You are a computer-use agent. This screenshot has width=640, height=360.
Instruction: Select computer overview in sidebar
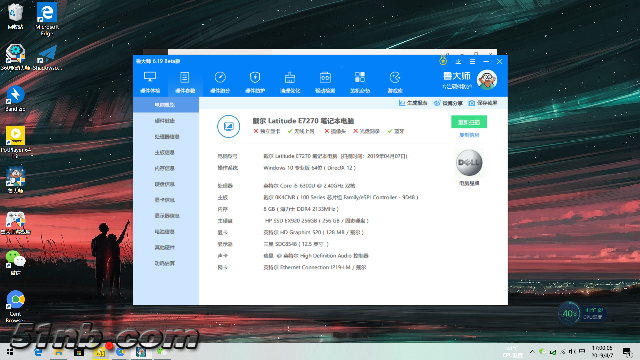pyautogui.click(x=166, y=105)
